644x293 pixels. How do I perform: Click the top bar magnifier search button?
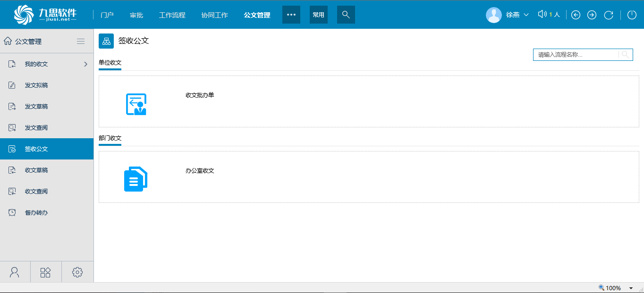tap(346, 15)
